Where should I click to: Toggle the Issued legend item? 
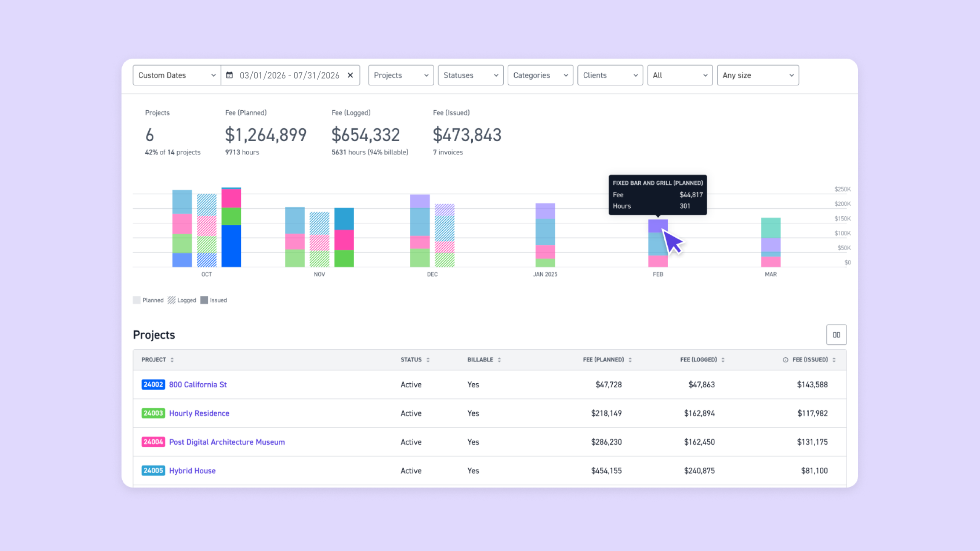pos(214,300)
